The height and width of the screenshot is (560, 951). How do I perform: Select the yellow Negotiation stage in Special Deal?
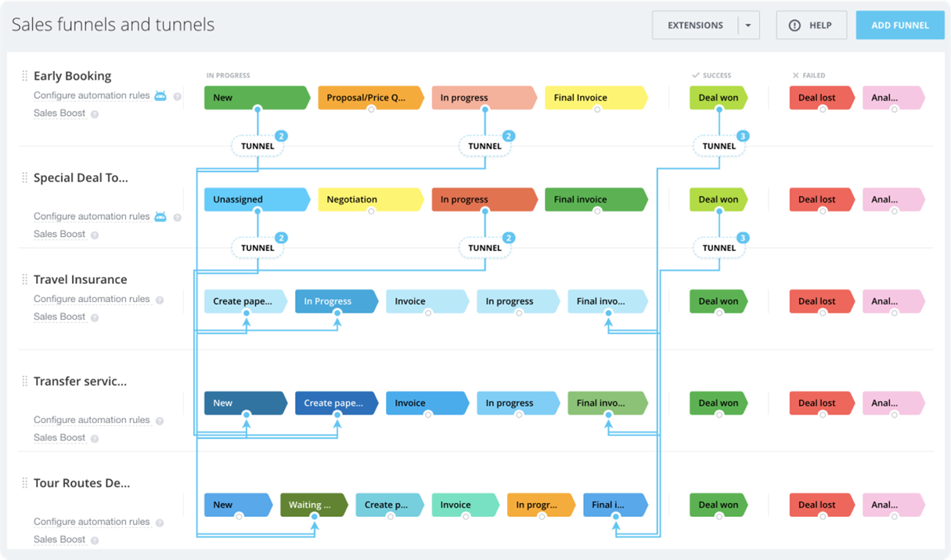pos(369,199)
